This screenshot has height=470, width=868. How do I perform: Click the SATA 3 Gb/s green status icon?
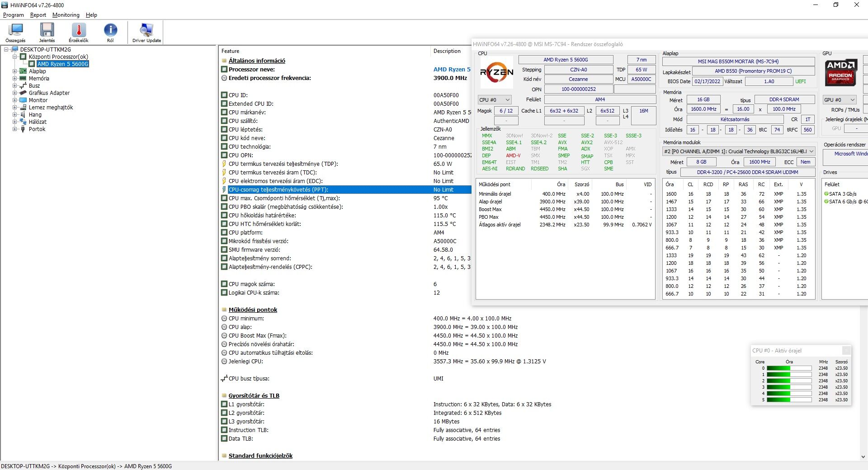[826, 194]
